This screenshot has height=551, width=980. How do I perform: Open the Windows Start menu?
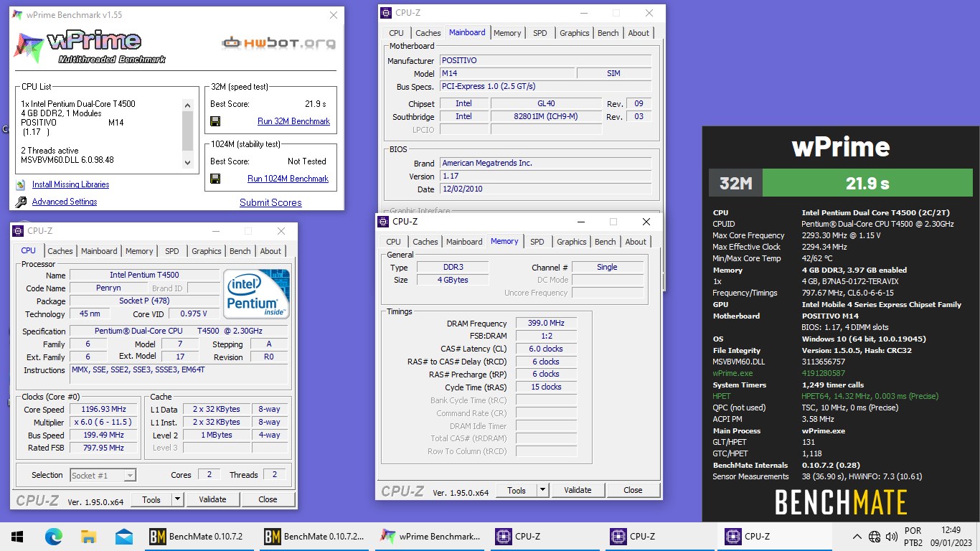[x=17, y=536]
